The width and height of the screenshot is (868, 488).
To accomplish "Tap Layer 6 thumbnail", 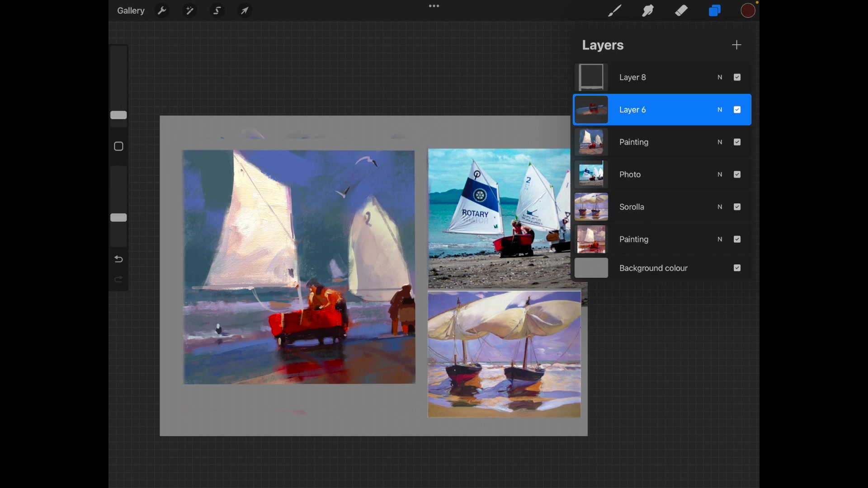I will 591,110.
